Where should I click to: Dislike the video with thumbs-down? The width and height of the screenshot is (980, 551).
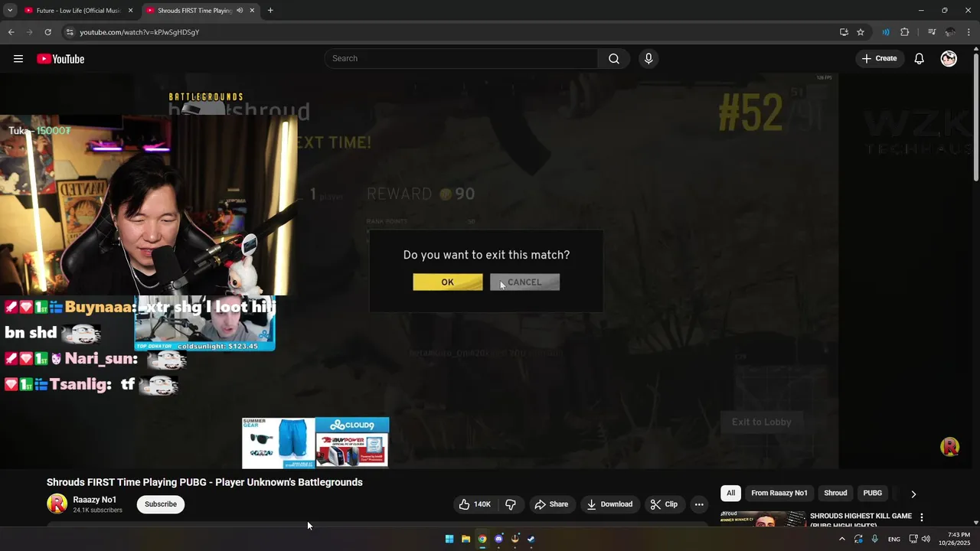pyautogui.click(x=510, y=504)
